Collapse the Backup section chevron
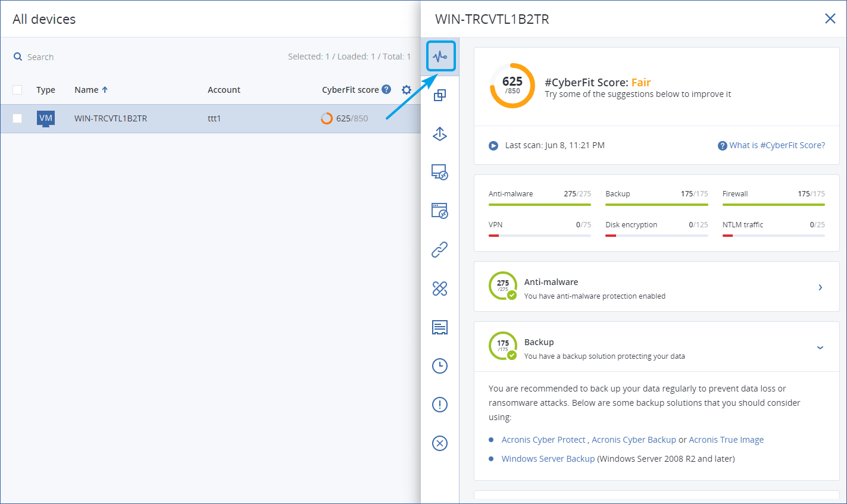 tap(820, 348)
